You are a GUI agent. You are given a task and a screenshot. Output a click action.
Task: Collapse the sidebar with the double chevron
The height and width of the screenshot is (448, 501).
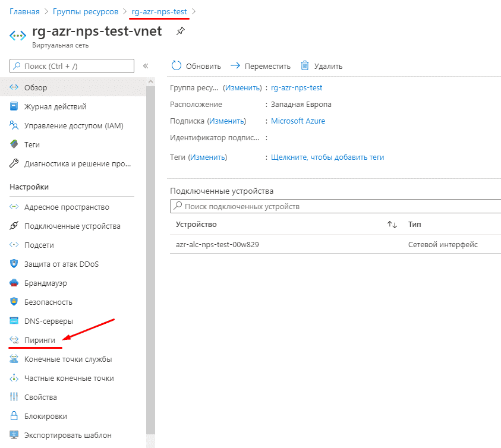click(x=146, y=66)
